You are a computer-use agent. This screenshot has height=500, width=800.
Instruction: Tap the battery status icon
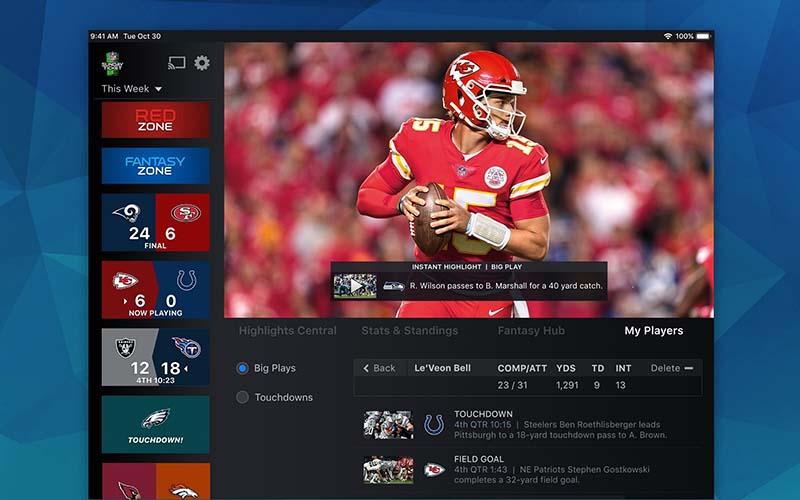703,36
